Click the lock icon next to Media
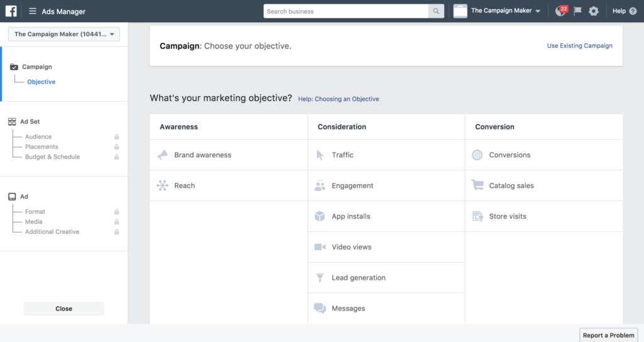The width and height of the screenshot is (644, 342). point(116,222)
